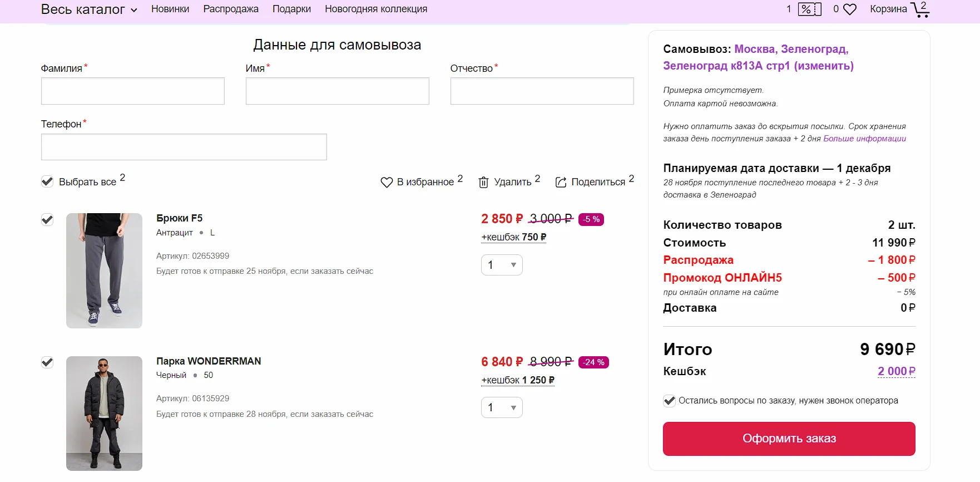Click the trash bin Удалить icon
The height and width of the screenshot is (482, 980).
point(484,183)
